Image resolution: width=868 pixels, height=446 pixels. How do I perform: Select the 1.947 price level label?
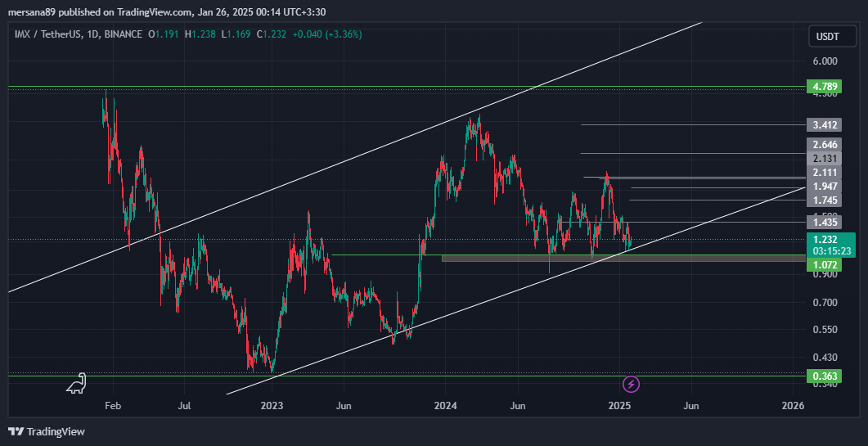tap(825, 186)
